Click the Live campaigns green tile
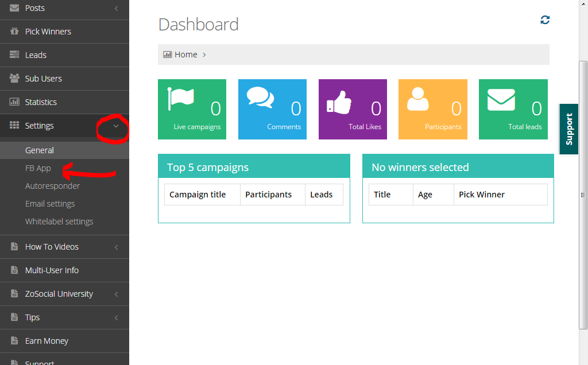This screenshot has height=365, width=588. 192,109
